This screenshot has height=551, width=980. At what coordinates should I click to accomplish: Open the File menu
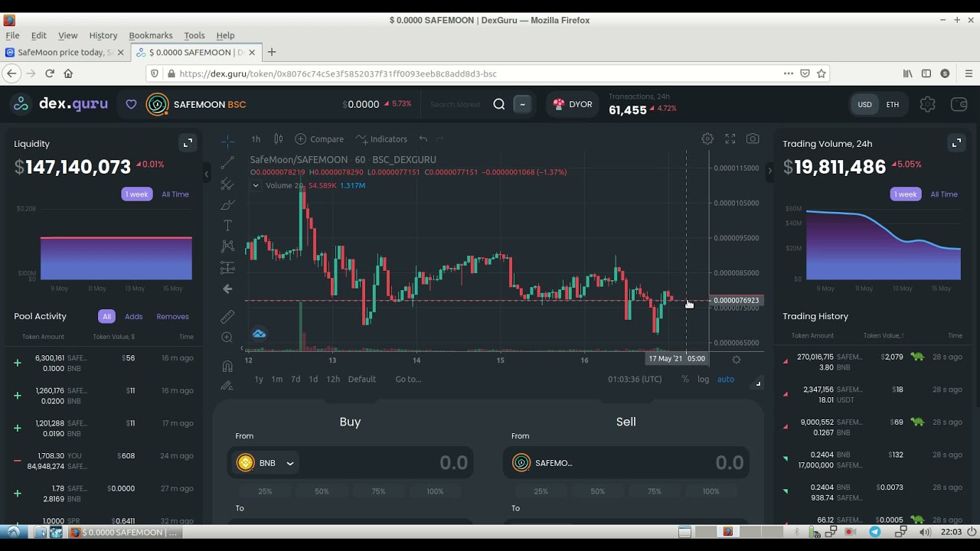tap(13, 35)
